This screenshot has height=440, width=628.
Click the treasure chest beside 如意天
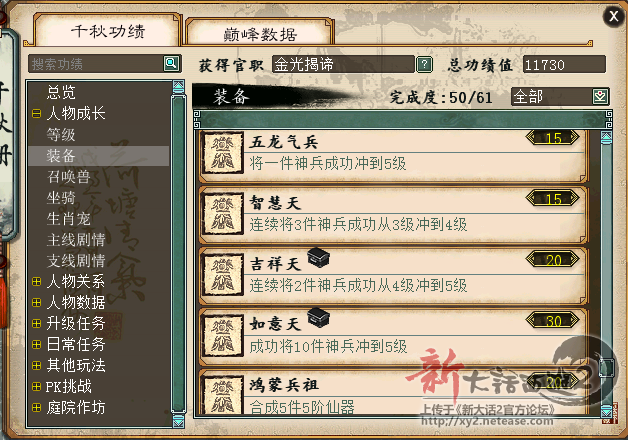[x=318, y=318]
